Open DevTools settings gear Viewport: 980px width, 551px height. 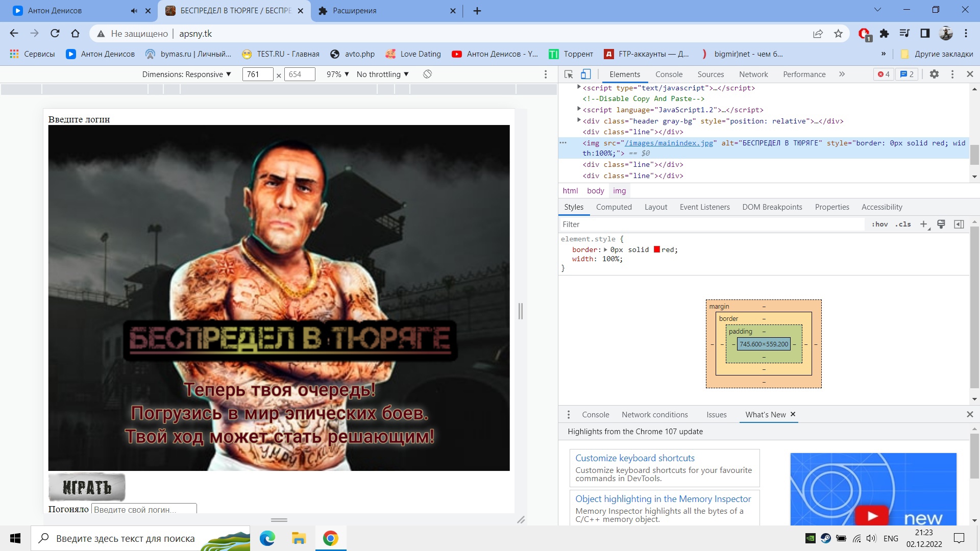pyautogui.click(x=934, y=74)
